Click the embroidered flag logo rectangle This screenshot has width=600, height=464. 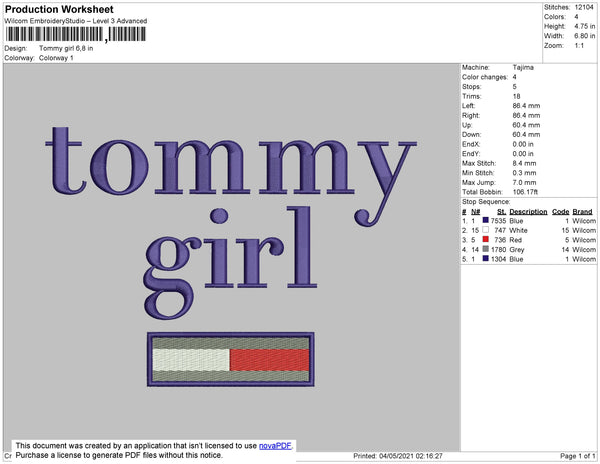[231, 359]
